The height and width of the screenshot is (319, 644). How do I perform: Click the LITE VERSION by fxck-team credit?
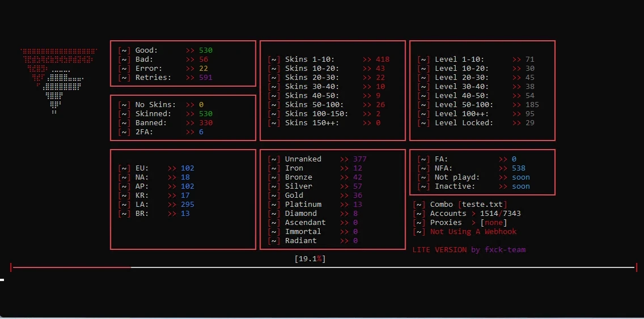tap(469, 250)
